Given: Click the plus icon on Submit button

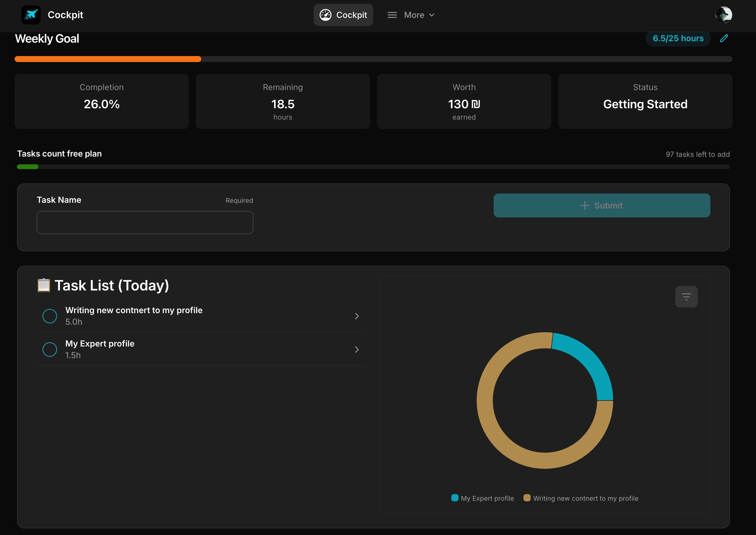Looking at the screenshot, I should (x=585, y=205).
